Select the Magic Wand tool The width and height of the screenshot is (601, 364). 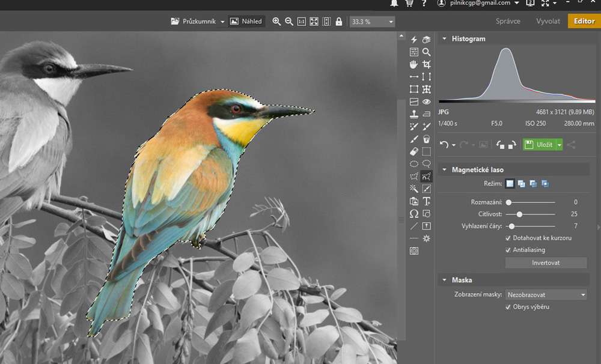click(414, 189)
